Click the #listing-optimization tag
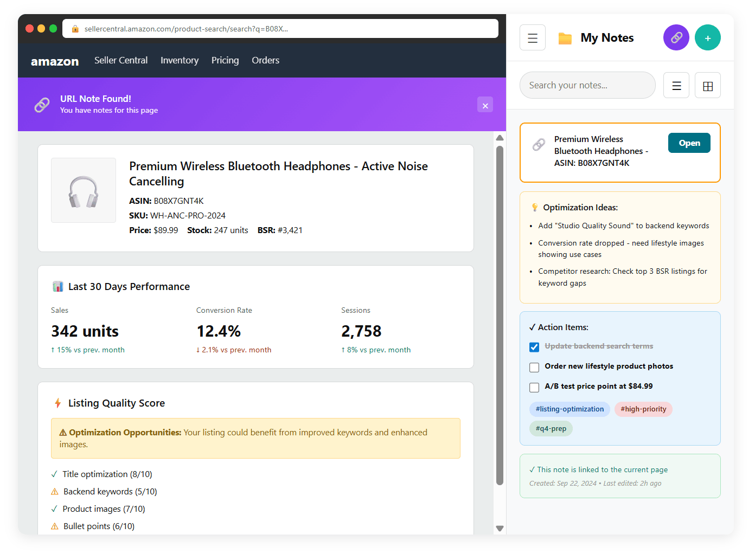The image size is (755, 560). (x=570, y=409)
